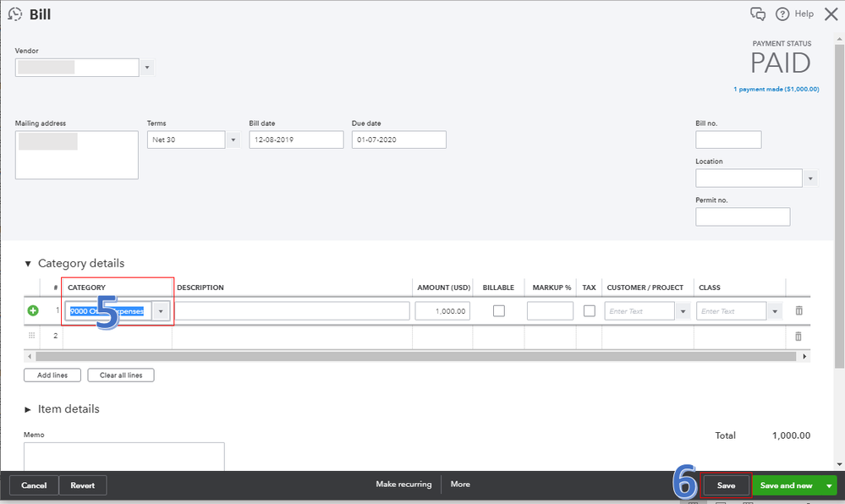
Task: Click the PAID payment status text
Action: 781,63
